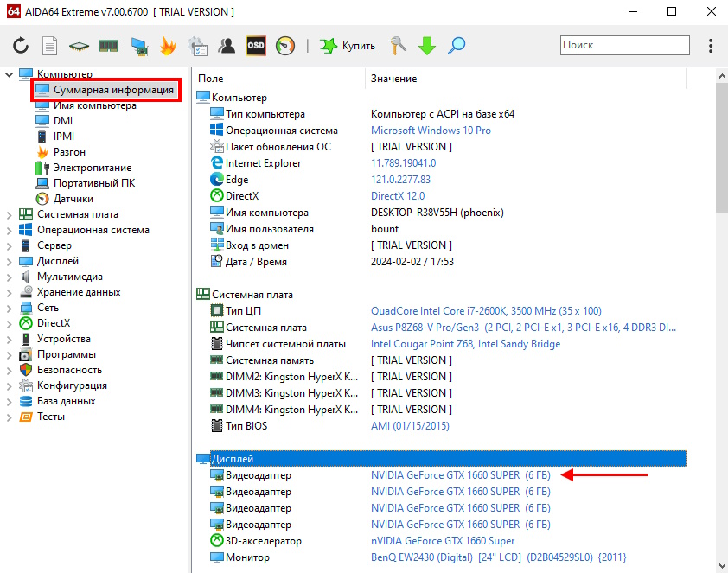Start the system stability test flame icon

pyautogui.click(x=168, y=46)
